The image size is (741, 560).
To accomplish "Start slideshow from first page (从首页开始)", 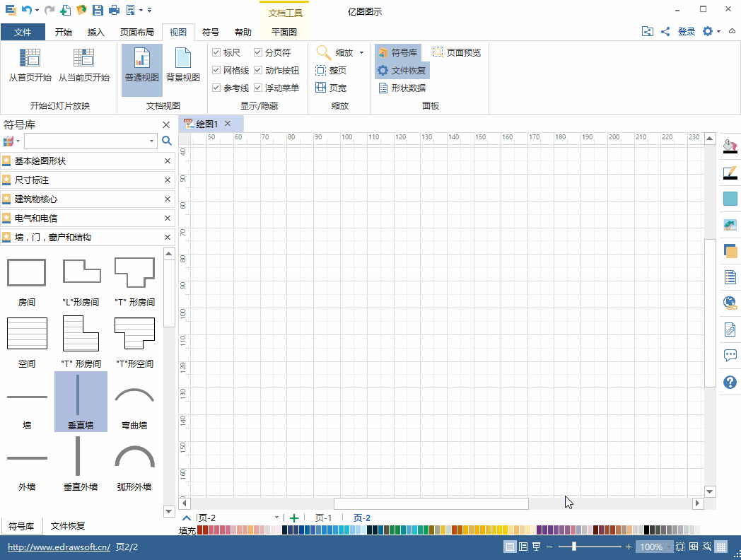I will (30, 65).
